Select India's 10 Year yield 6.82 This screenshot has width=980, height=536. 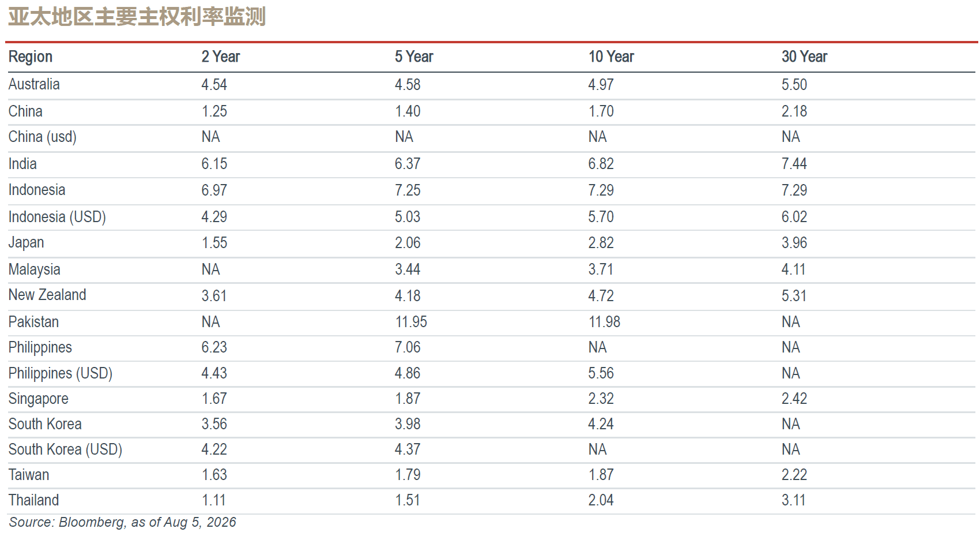(601, 164)
